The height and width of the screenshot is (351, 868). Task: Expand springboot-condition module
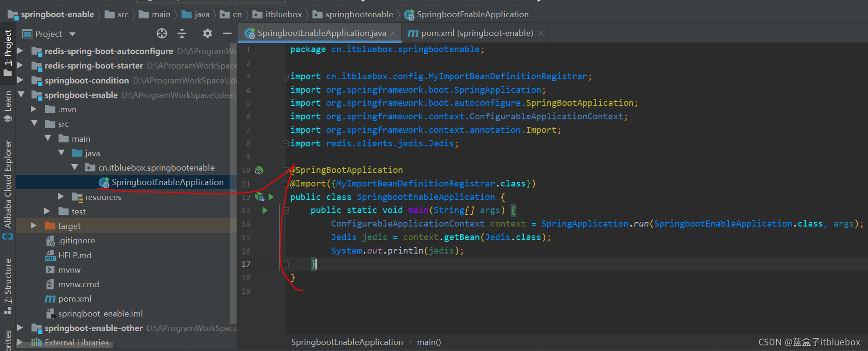(x=20, y=80)
